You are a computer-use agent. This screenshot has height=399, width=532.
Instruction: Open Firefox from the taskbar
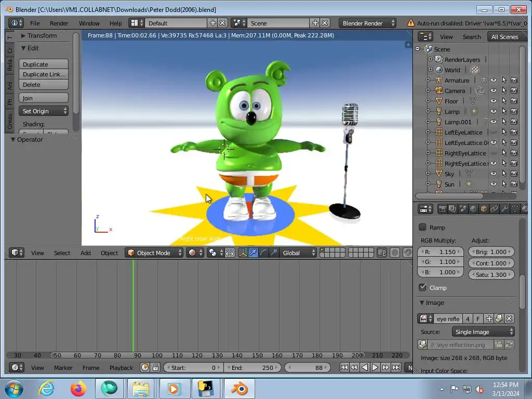point(78,389)
